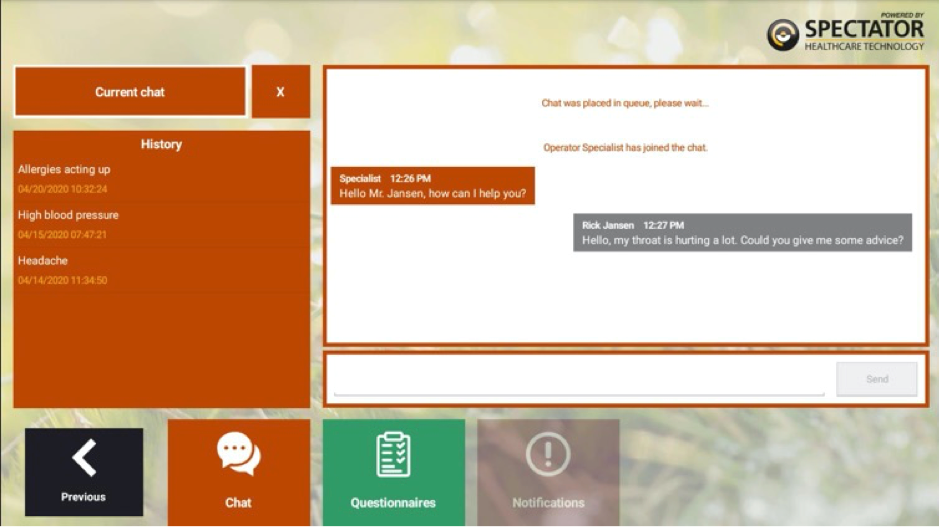The width and height of the screenshot is (939, 527).
Task: Focus the chat message input field
Action: tap(578, 379)
